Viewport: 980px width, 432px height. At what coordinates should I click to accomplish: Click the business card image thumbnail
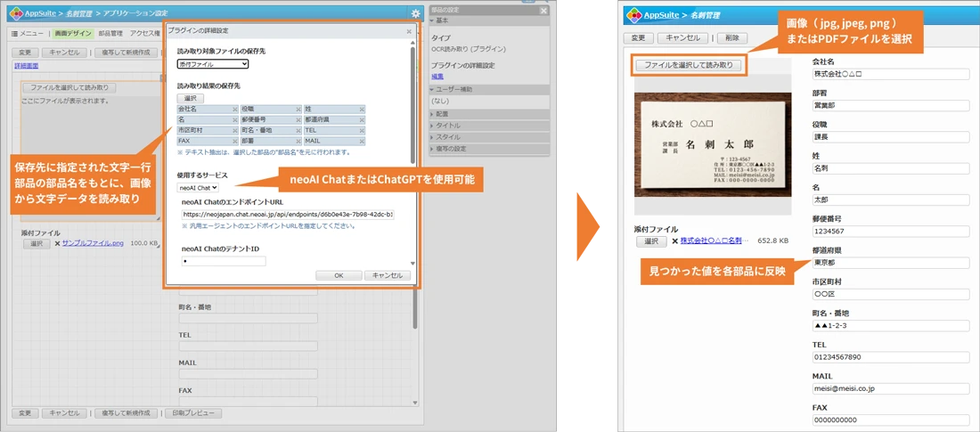[713, 145]
